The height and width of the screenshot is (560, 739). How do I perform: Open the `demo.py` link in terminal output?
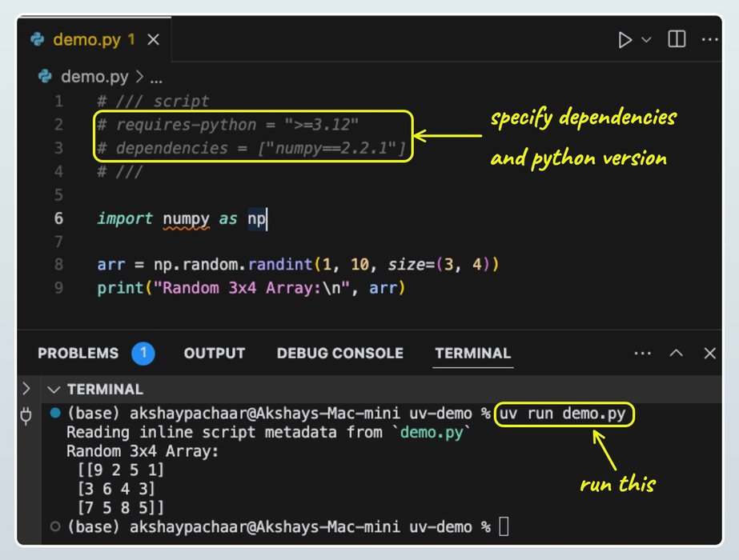(x=435, y=433)
